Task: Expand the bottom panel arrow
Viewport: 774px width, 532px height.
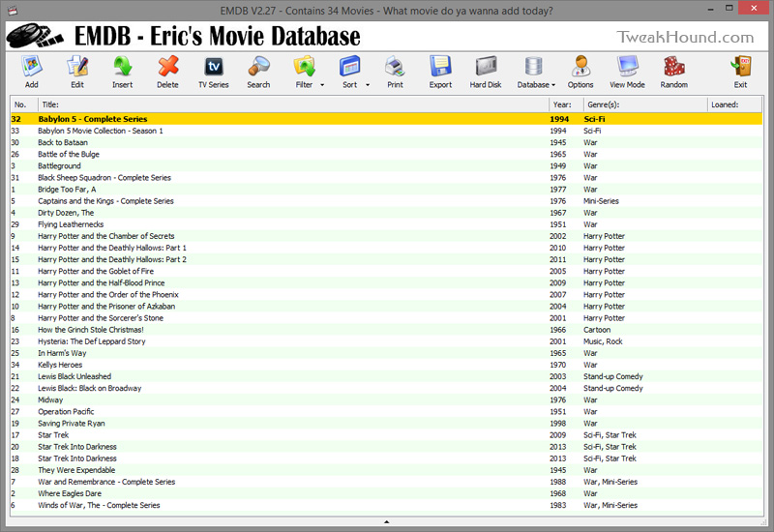Action: (386, 521)
